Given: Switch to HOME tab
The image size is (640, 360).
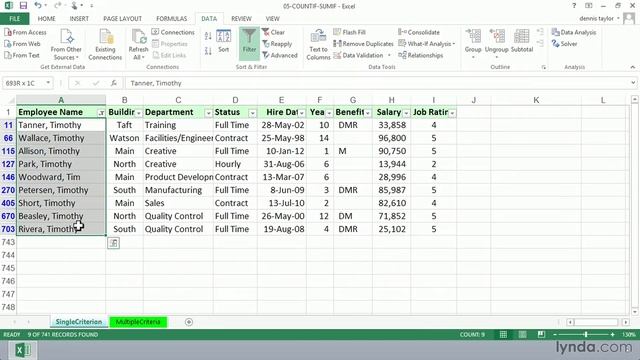Looking at the screenshot, I should [47, 19].
